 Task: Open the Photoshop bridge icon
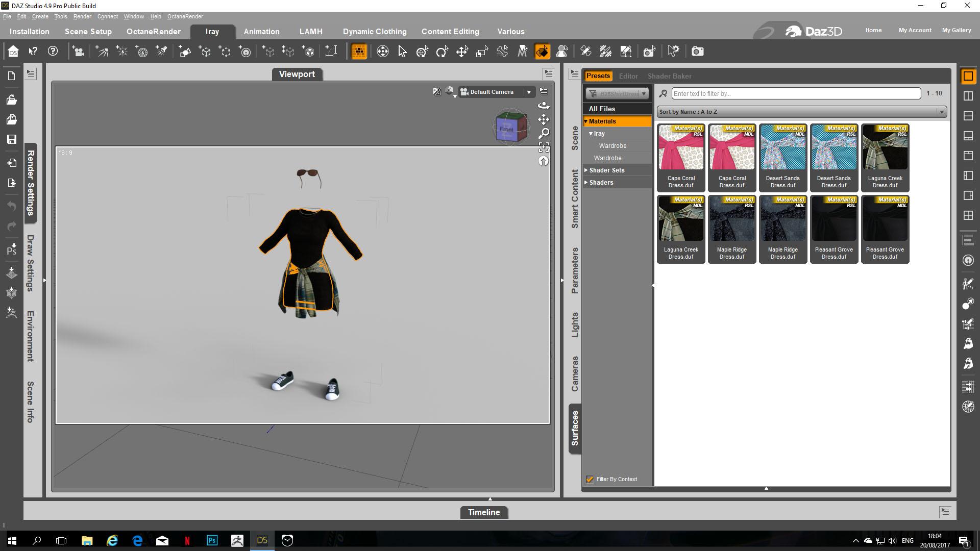click(11, 249)
